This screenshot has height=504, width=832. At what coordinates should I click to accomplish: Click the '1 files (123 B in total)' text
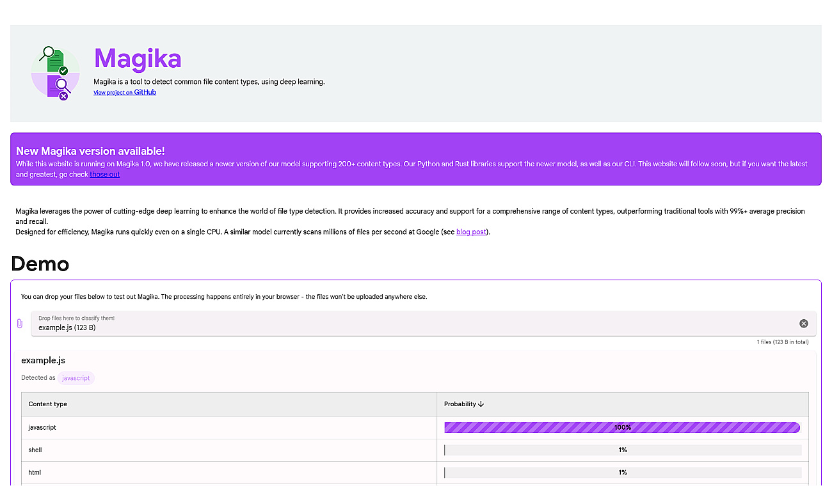[783, 342]
